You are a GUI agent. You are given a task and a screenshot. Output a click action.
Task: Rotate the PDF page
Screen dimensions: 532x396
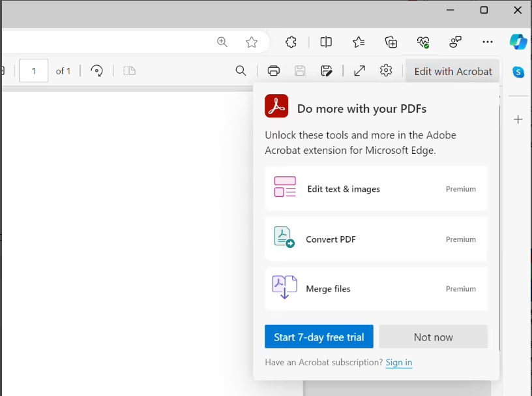pyautogui.click(x=96, y=70)
